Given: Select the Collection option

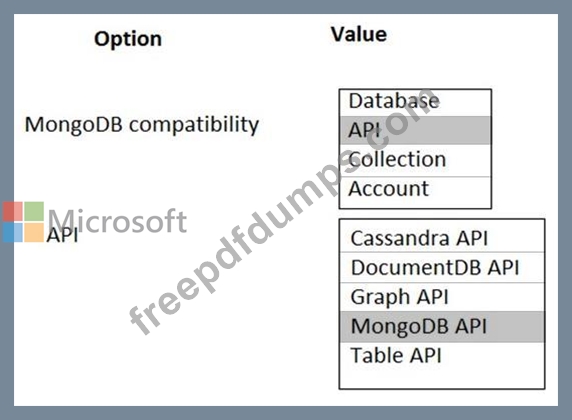Looking at the screenshot, I should (x=415, y=161).
